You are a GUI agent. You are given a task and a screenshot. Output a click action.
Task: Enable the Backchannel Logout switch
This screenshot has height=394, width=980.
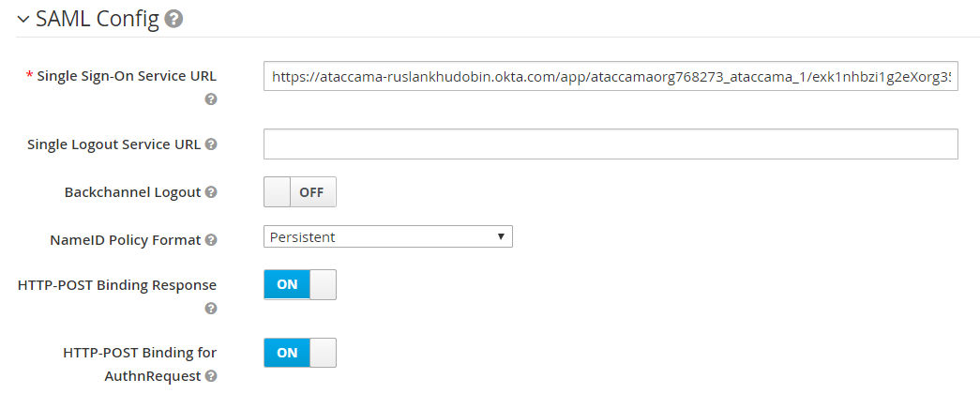click(299, 192)
